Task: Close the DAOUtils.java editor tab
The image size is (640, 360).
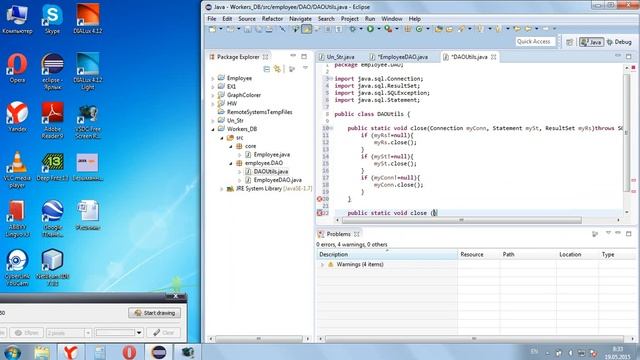Action: click(493, 57)
